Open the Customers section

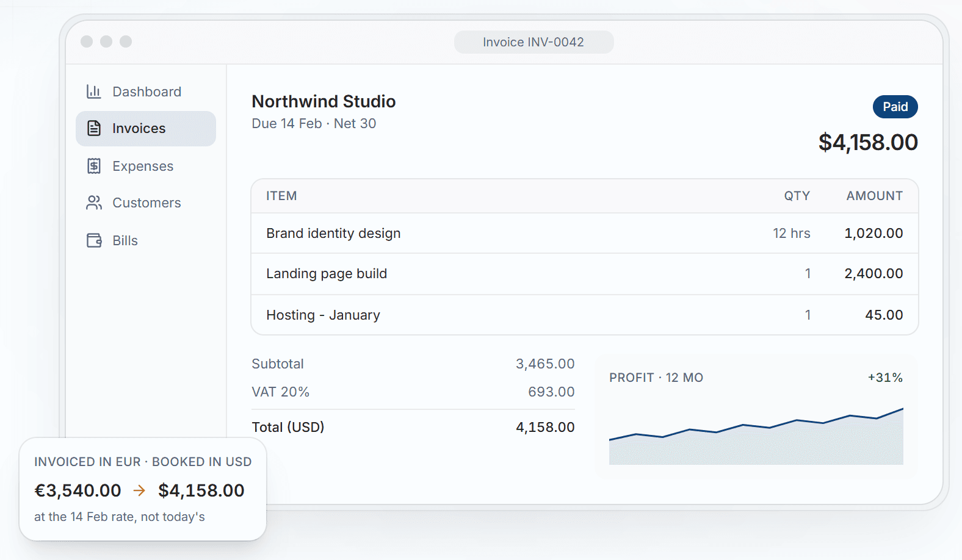pos(146,203)
